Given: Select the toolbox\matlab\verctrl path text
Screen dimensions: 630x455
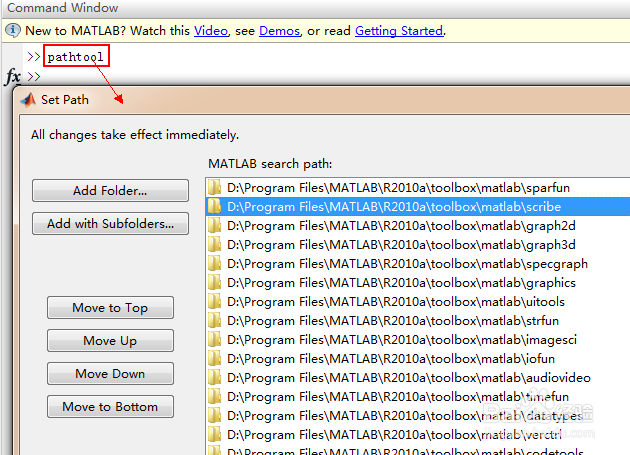Looking at the screenshot, I should pyautogui.click(x=394, y=435).
